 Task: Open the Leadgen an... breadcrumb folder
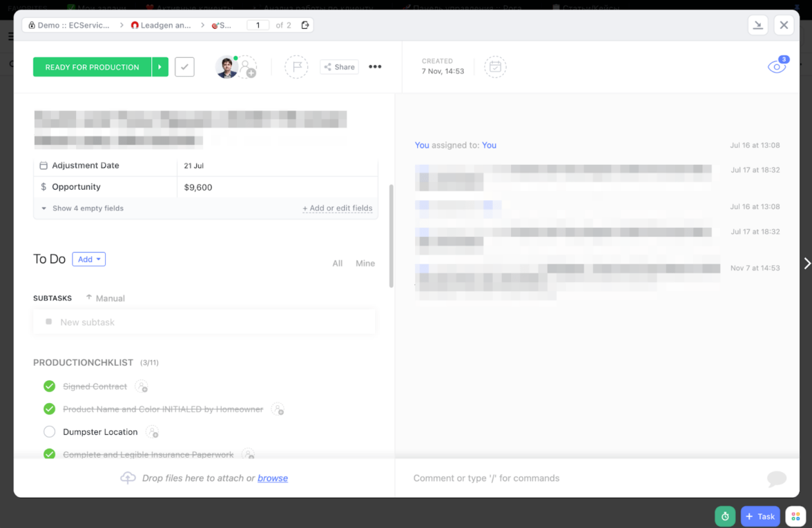[x=161, y=25]
